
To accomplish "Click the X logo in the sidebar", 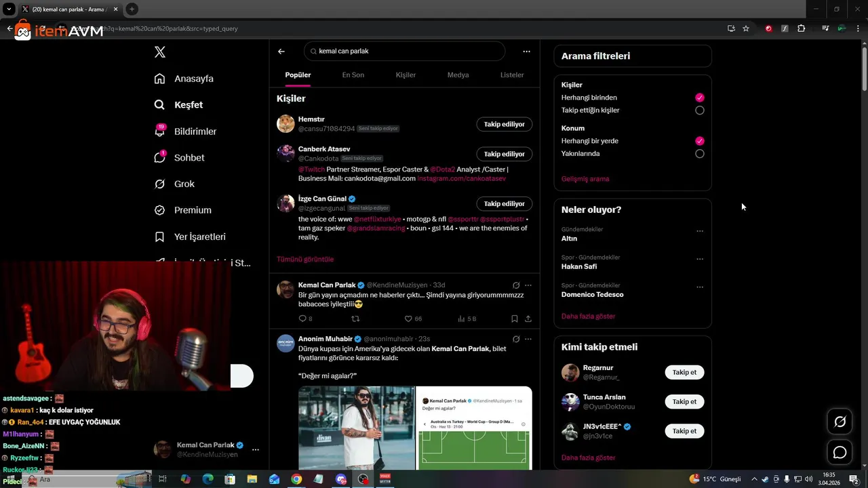I will click(160, 52).
